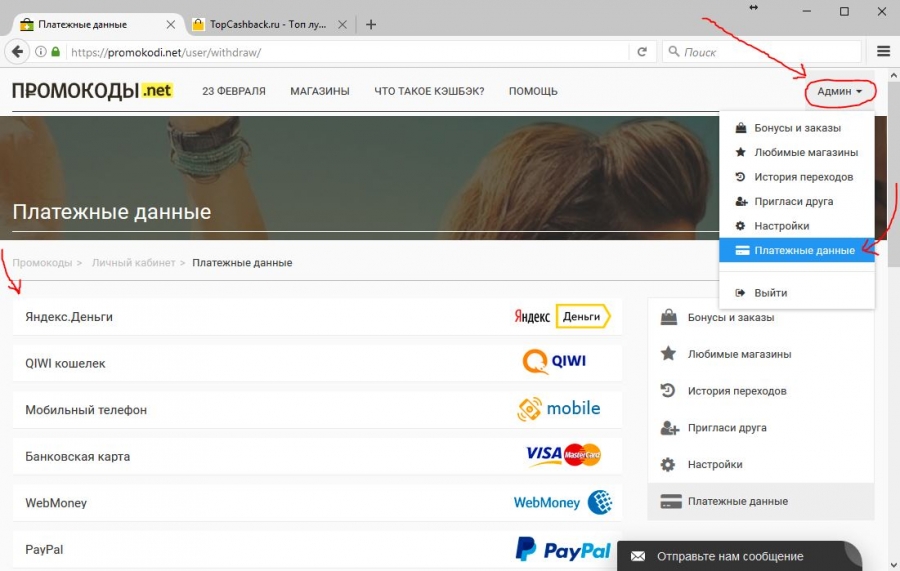Viewport: 900px width, 571px height.
Task: Click the star icon in dropdown menu
Action: (741, 152)
